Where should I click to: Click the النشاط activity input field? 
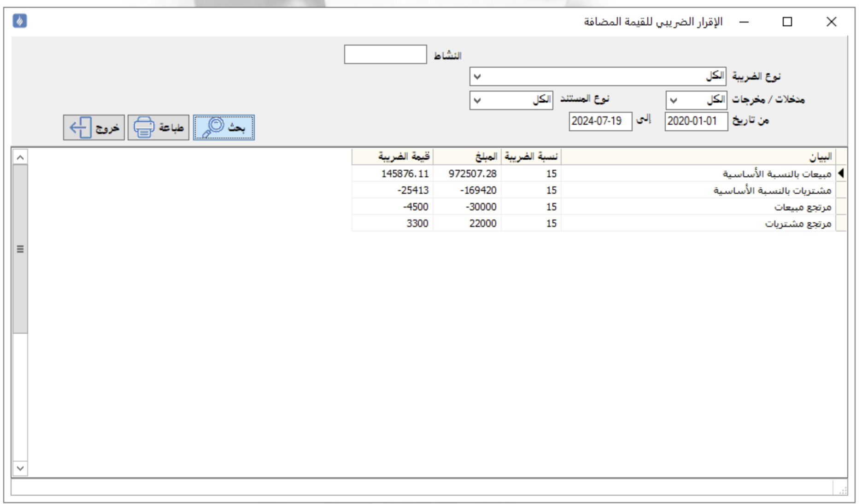coord(385,55)
